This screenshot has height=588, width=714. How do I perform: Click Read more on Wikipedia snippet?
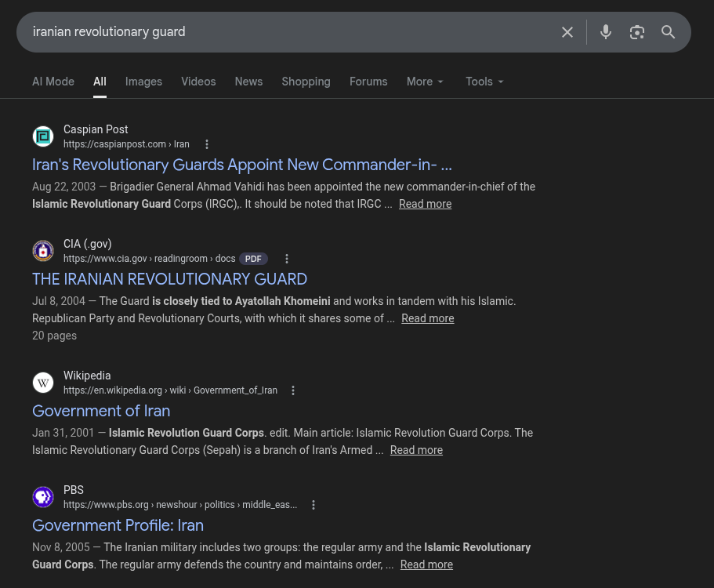416,450
